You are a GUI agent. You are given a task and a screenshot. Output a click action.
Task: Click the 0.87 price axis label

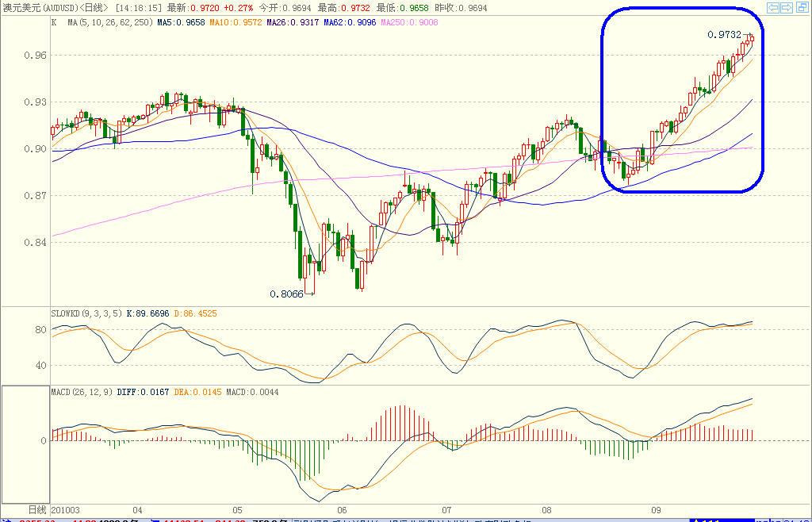click(35, 196)
